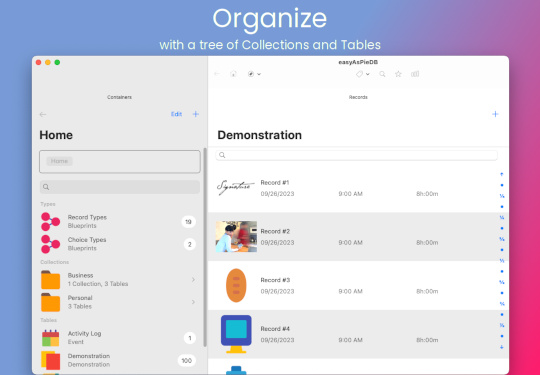Select the Record Types row label

87,217
